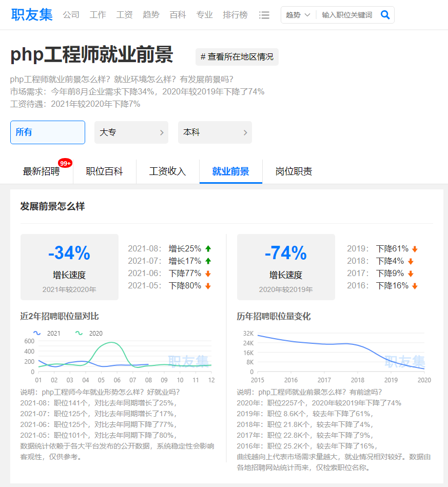Click text line 2016年：职位 25.2K个
This screenshot has width=448, height=487.
(307, 446)
